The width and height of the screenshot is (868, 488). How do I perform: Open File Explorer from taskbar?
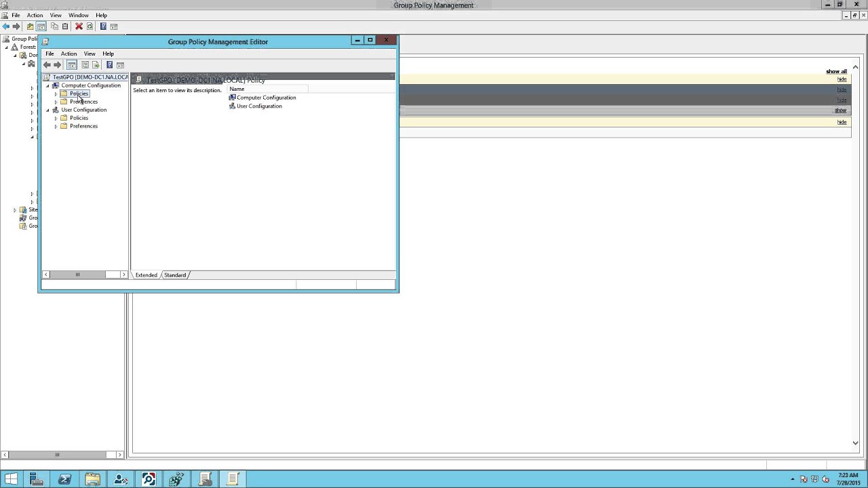tap(92, 479)
